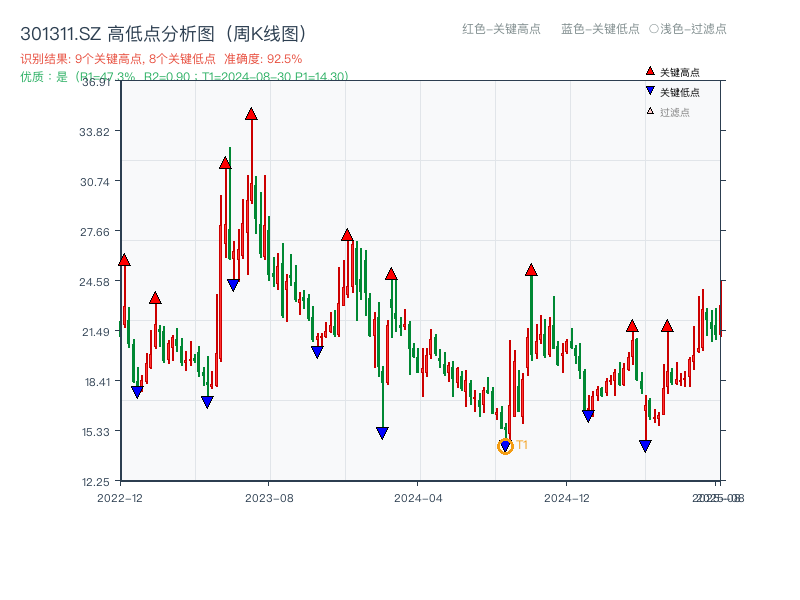Click the rightmost red triangle marker near 2025

point(667,325)
